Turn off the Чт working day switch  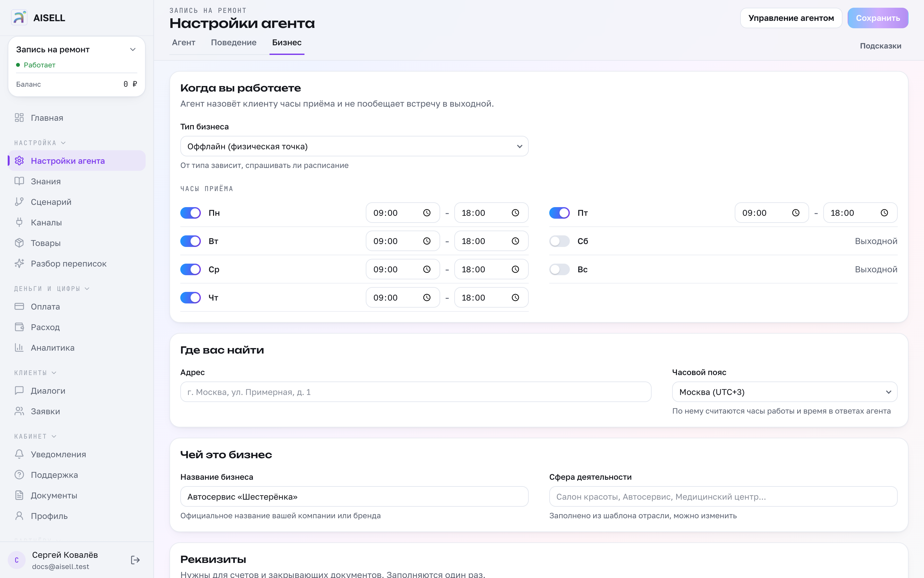[191, 298]
